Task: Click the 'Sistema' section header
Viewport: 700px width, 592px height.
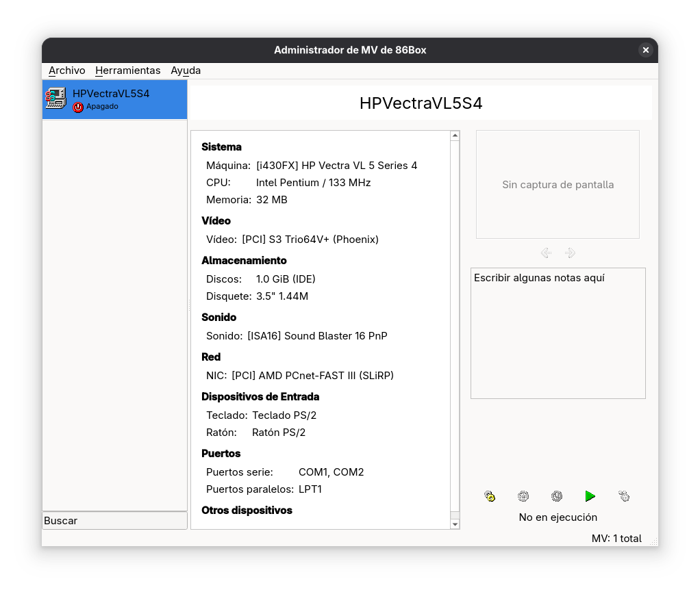Action: click(x=221, y=146)
